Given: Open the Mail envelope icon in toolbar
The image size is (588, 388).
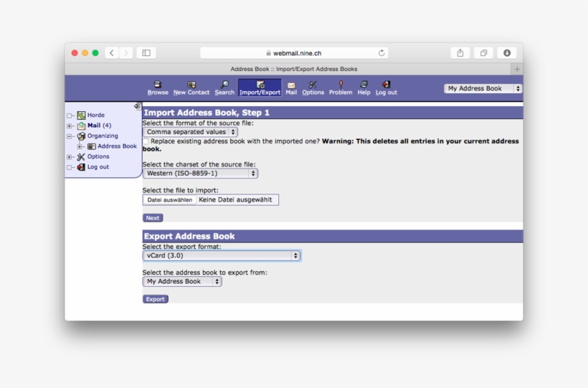Looking at the screenshot, I should click(291, 85).
